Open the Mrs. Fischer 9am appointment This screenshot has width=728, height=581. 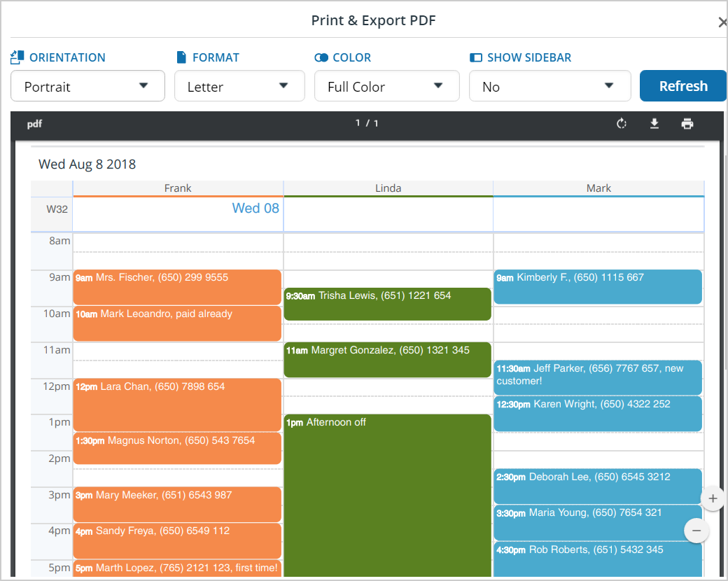[x=177, y=287]
